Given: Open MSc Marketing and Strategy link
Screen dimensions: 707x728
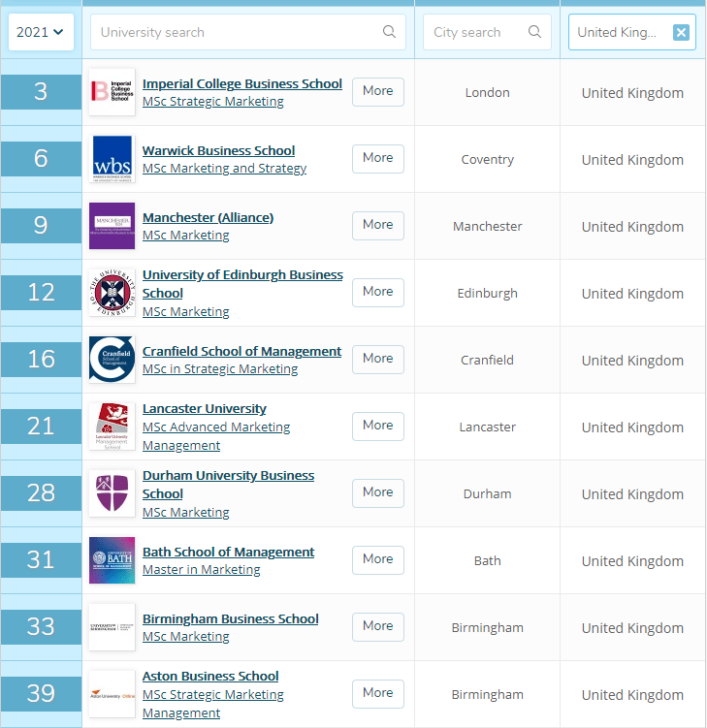Looking at the screenshot, I should 224,168.
